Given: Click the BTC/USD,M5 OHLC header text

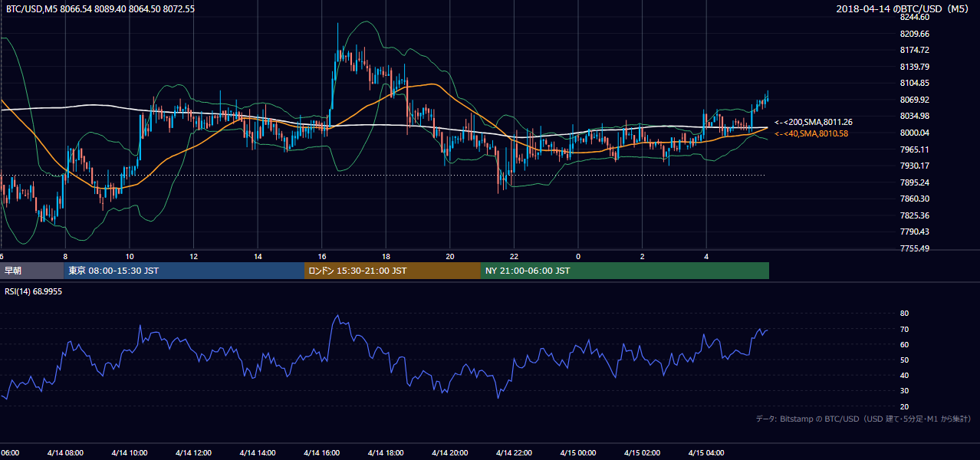Looking at the screenshot, I should 99,9.
